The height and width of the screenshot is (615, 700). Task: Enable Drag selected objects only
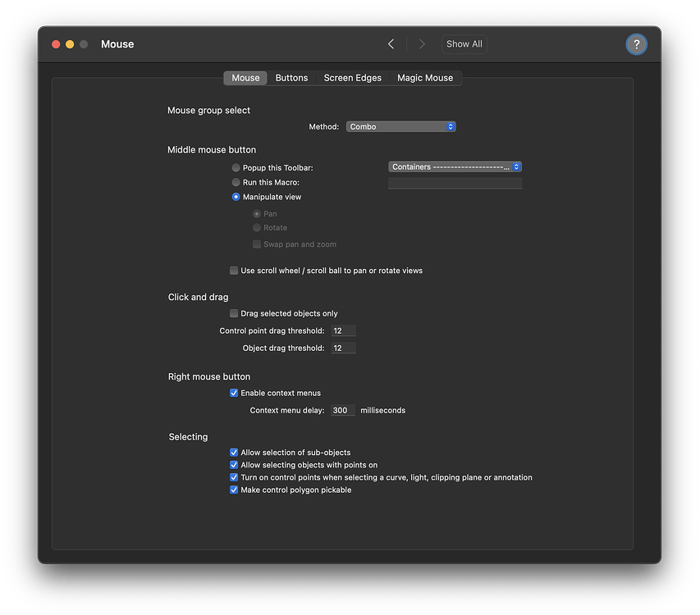click(234, 312)
